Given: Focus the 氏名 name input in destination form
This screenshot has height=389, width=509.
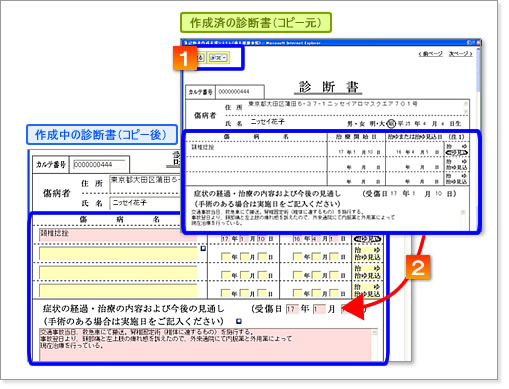Looking at the screenshot, I should 145,203.
